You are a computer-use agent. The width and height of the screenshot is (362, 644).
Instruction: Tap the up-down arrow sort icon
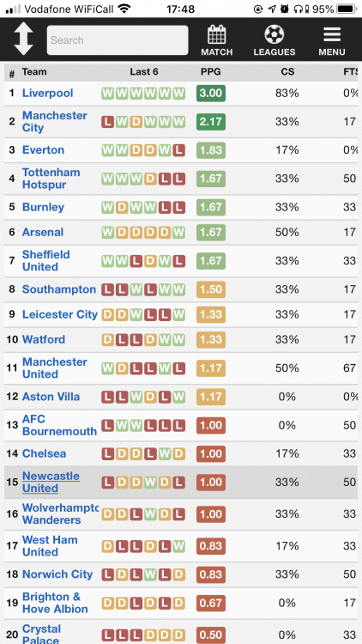coord(23,39)
